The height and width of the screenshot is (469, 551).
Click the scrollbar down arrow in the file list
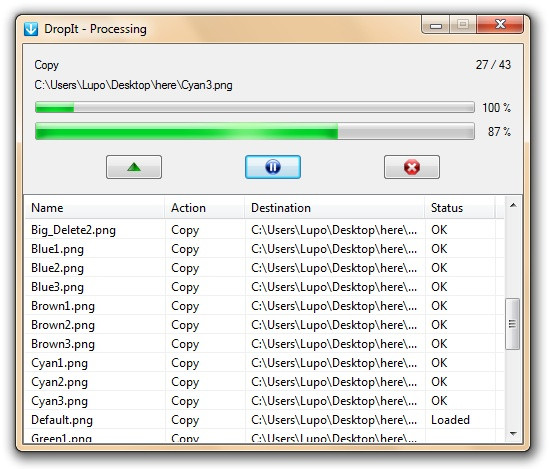(x=513, y=434)
